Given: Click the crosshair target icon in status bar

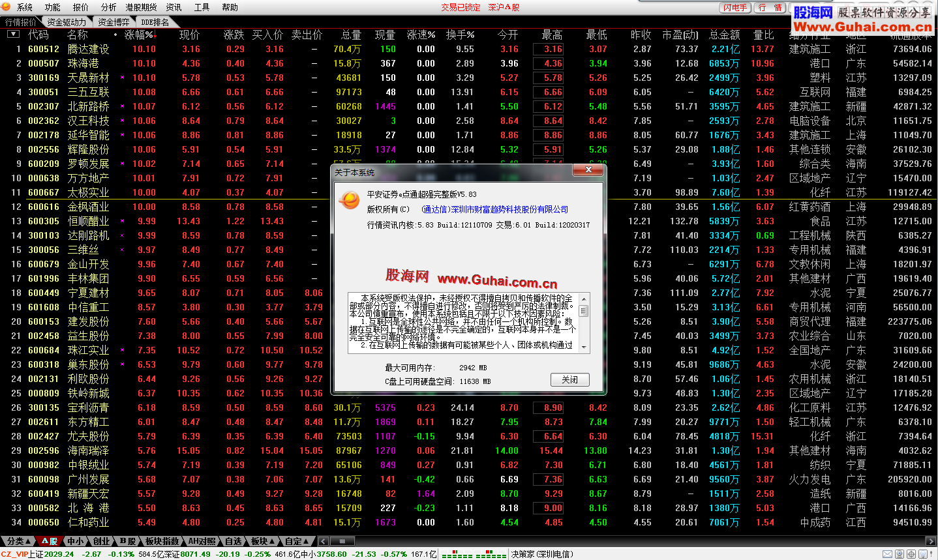Looking at the screenshot, I should point(911,554).
